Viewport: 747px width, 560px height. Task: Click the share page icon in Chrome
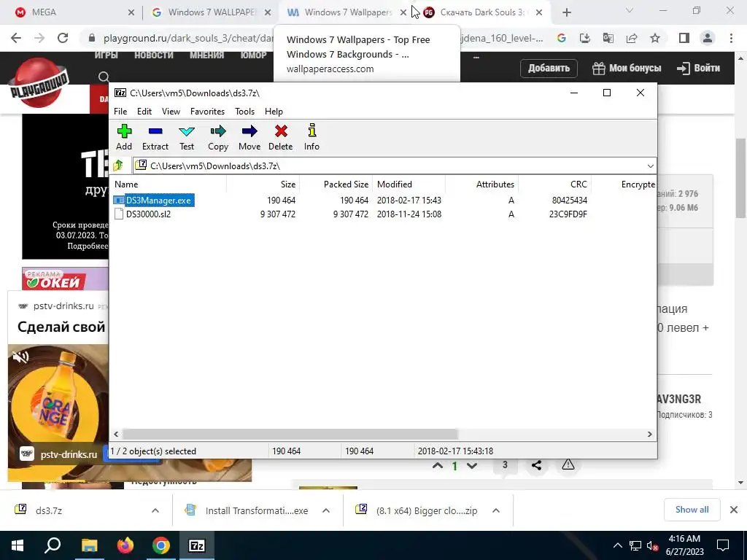tap(632, 38)
